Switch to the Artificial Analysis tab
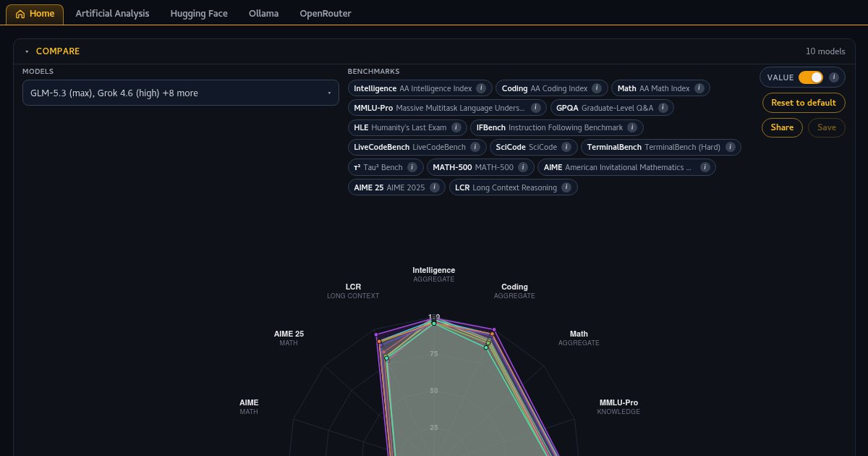 pos(112,14)
